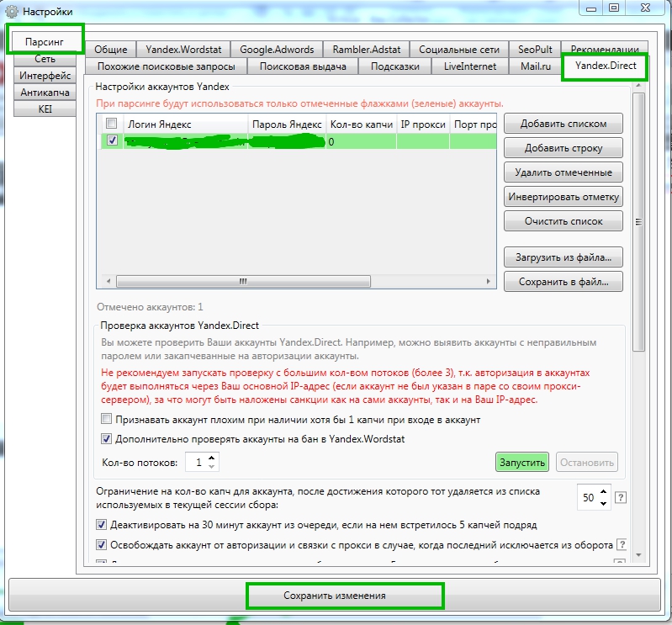This screenshot has width=672, height=625.
Task: Toggle Дополнительно проверять аккаунты на бан checkbox
Action: pyautogui.click(x=106, y=438)
